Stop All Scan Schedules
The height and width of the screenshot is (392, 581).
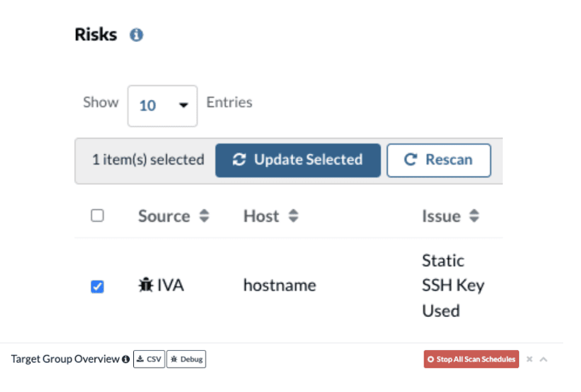point(471,359)
